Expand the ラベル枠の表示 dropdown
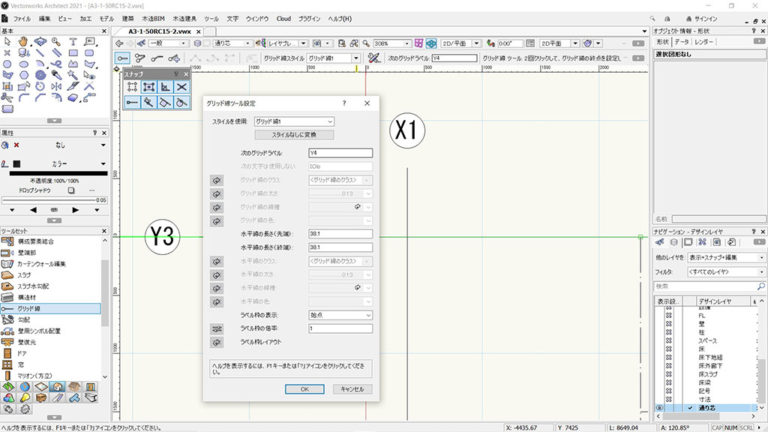Viewport: 768px width, 432px height. tap(340, 315)
